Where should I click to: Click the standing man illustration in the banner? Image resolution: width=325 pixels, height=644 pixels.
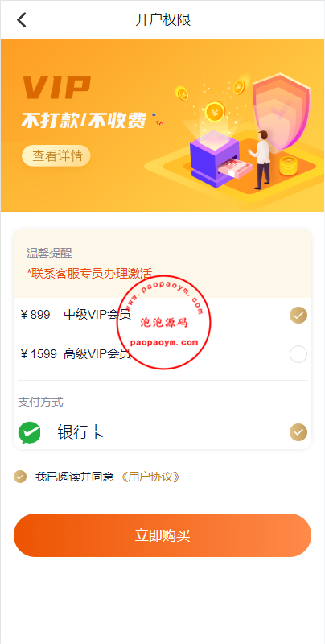pyautogui.click(x=261, y=159)
